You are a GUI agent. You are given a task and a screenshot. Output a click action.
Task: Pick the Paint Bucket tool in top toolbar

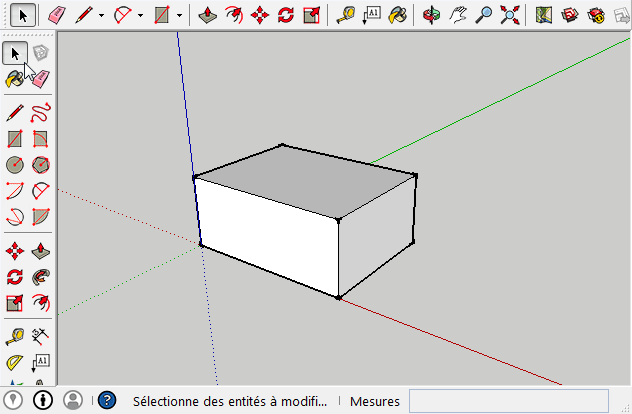point(397,15)
